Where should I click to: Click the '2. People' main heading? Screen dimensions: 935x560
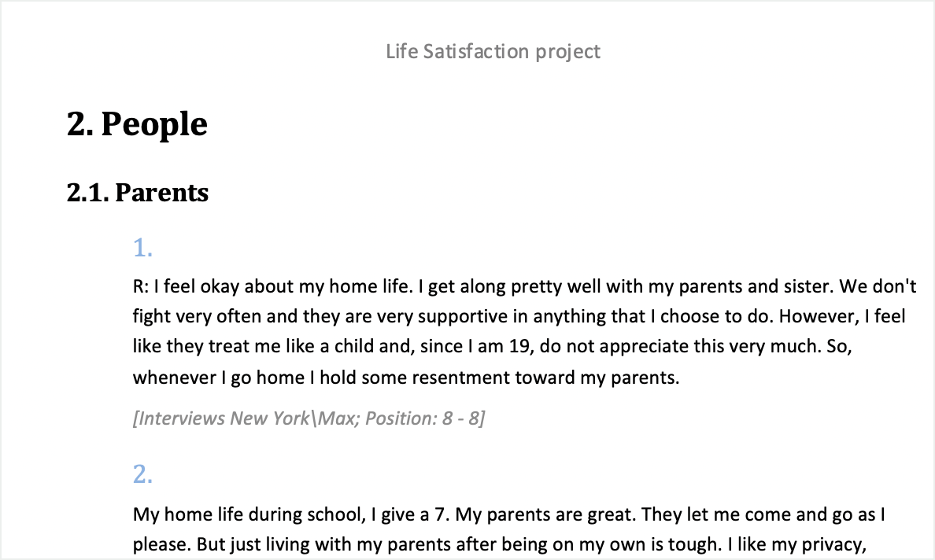(x=137, y=124)
